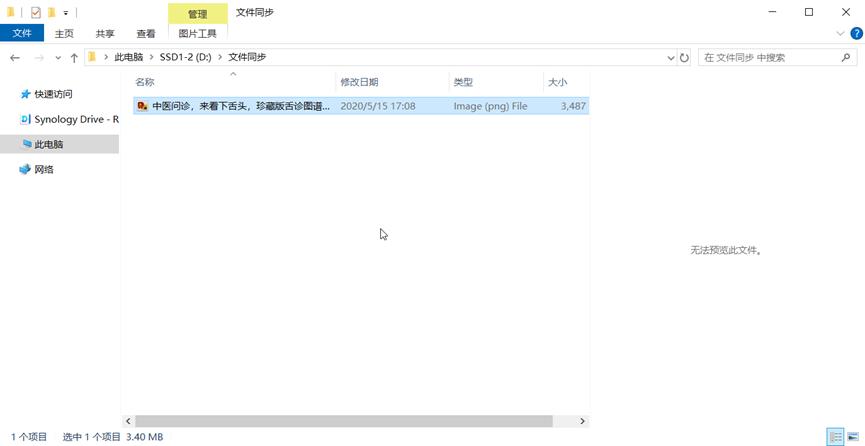The image size is (865, 446).
Task: Go forward with the forward arrow
Action: point(39,57)
